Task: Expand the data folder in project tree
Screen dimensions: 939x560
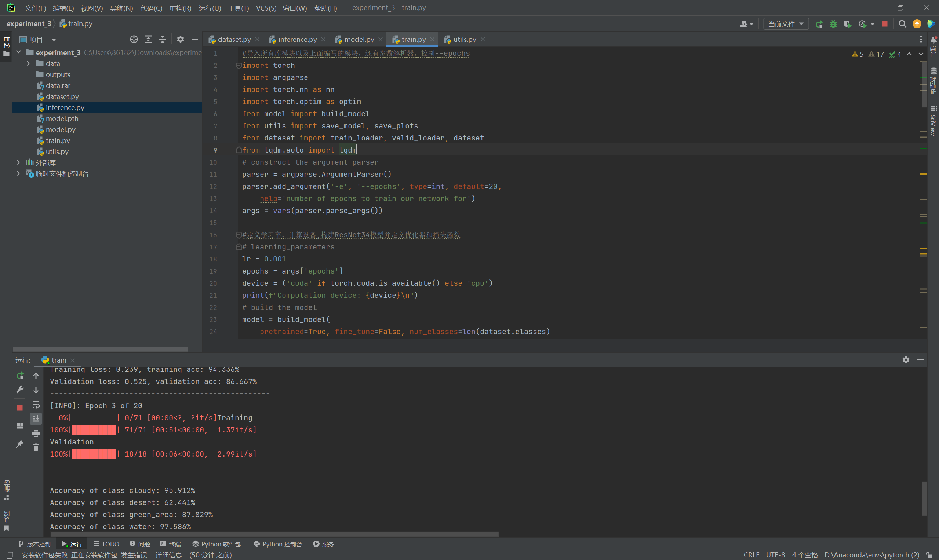Action: point(28,63)
